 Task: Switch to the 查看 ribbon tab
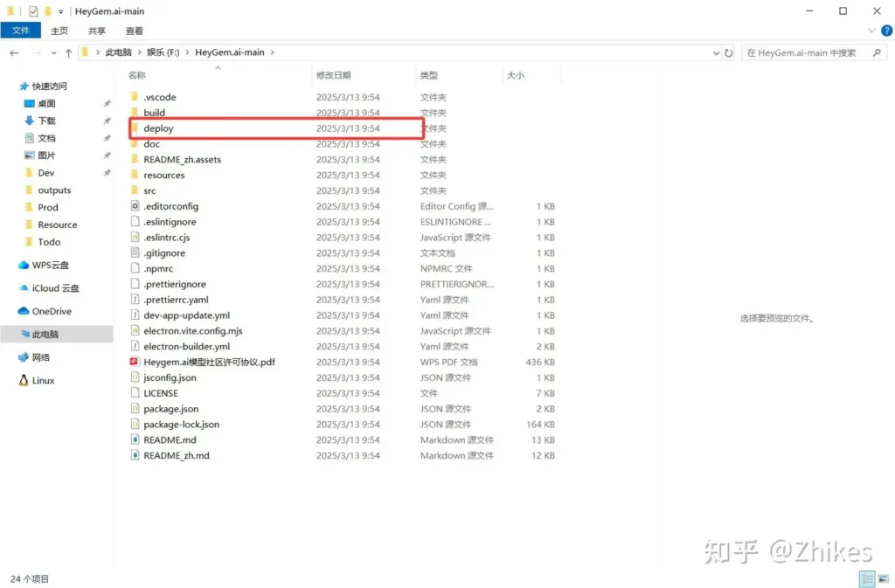(134, 31)
